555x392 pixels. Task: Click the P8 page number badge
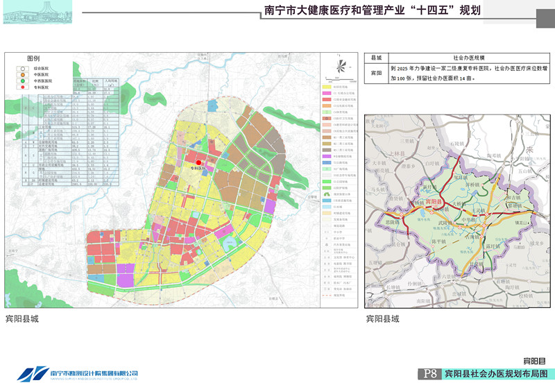[429, 373]
